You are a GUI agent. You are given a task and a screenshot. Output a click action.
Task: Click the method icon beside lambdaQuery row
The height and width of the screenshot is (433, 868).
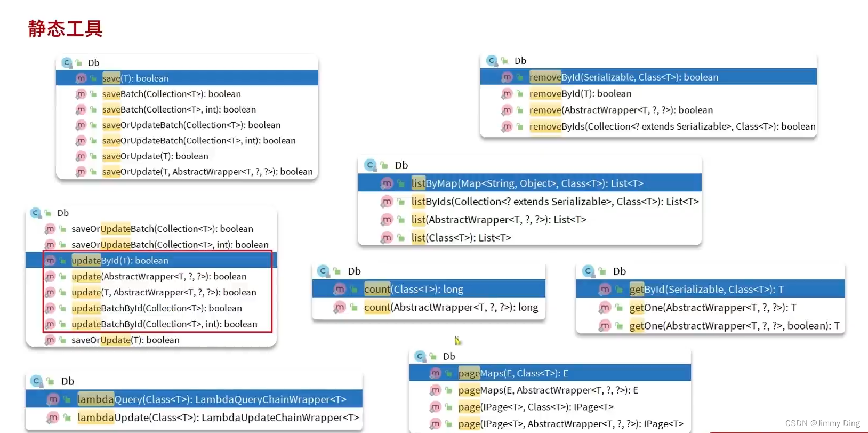pyautogui.click(x=53, y=399)
